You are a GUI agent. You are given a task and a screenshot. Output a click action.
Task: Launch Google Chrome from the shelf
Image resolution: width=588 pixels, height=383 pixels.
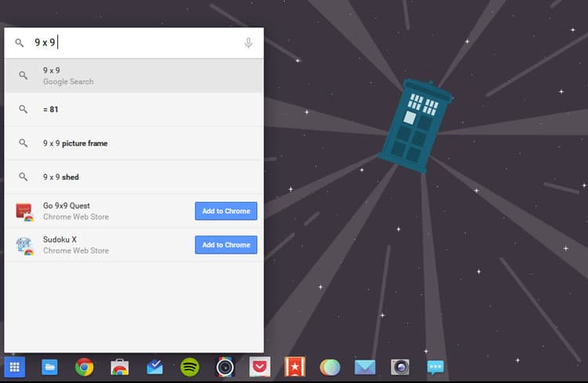pyautogui.click(x=85, y=367)
